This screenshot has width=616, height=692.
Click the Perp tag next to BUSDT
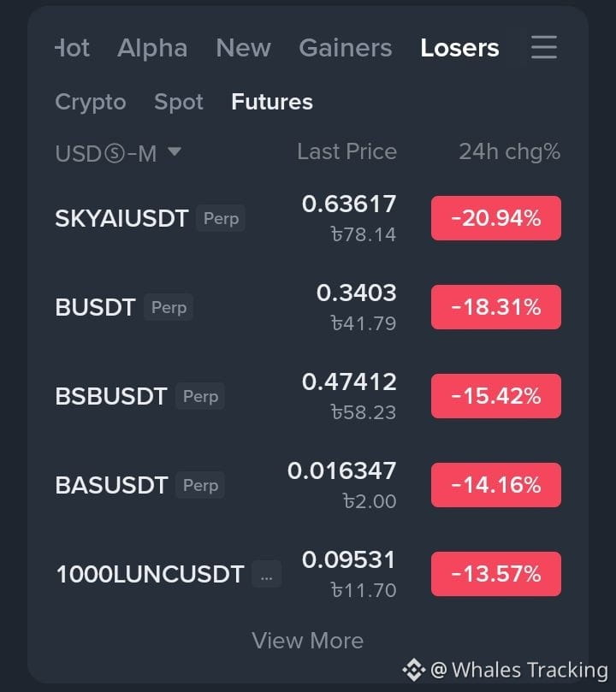169,307
